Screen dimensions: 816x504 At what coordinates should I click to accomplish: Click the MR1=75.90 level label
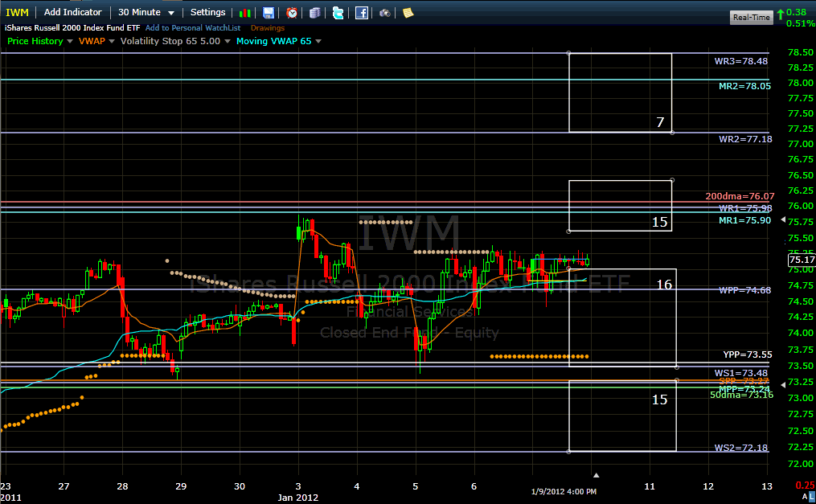point(744,220)
